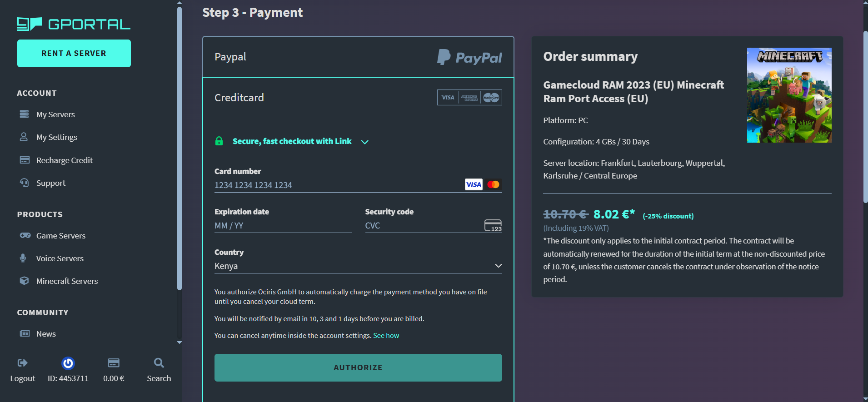Open My Settings in the sidebar
This screenshot has width=868, height=402.
pyautogui.click(x=57, y=137)
